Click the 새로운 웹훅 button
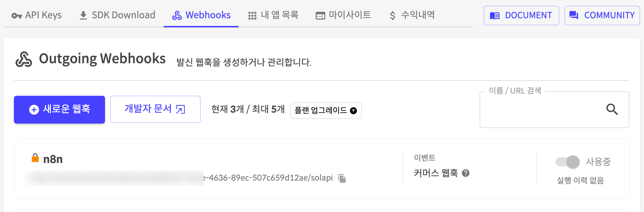Image resolution: width=644 pixels, height=212 pixels. pos(59,109)
